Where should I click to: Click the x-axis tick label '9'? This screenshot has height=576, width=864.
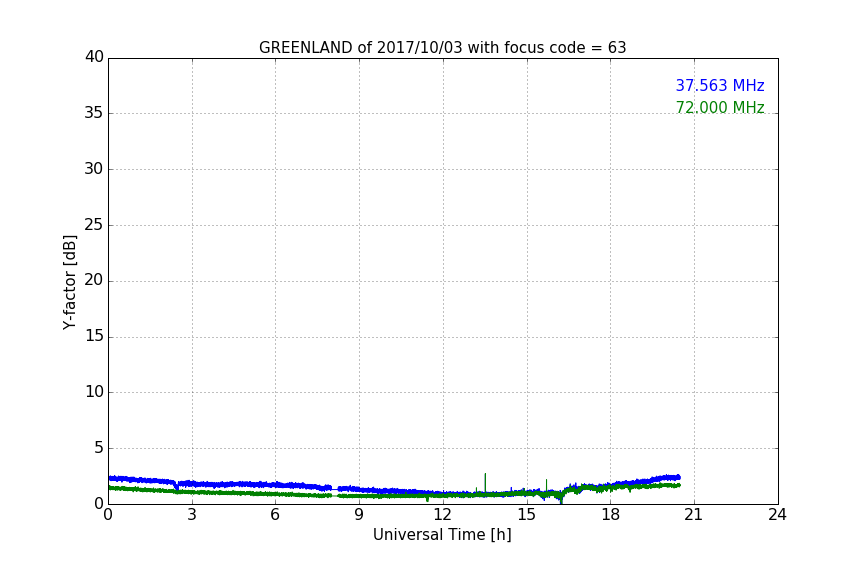(359, 515)
